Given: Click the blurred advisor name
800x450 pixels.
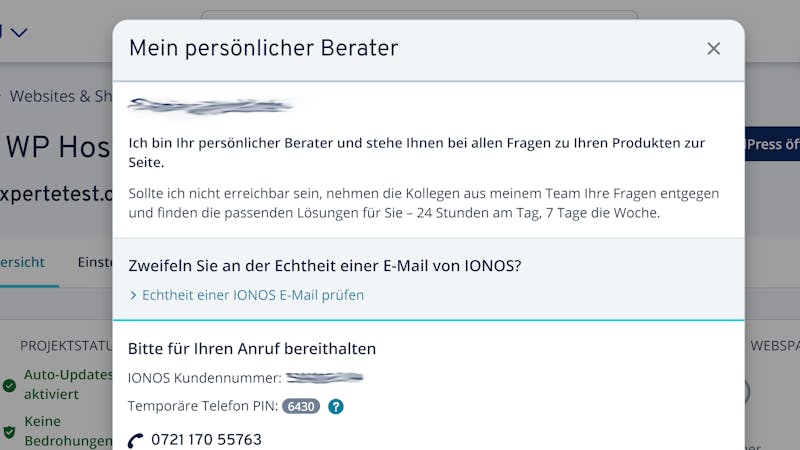Looking at the screenshot, I should click(210, 106).
